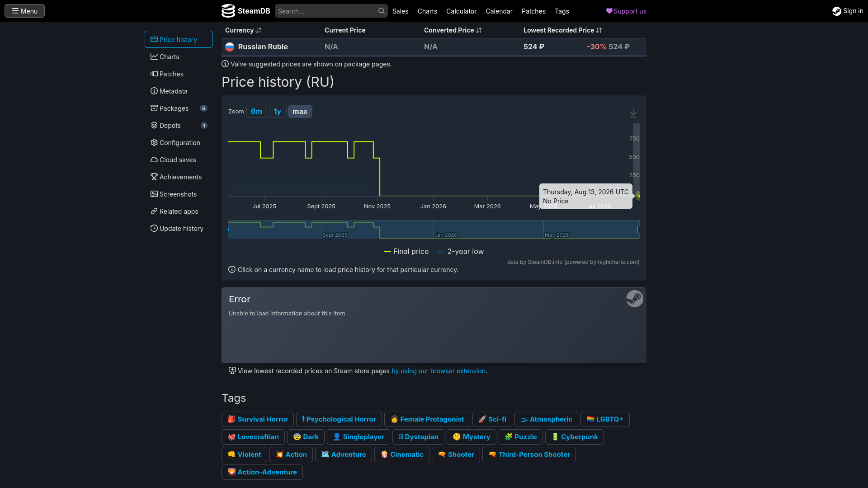Sort by Lowest Recorded Price arrows
The width and height of the screenshot is (868, 488).
[x=599, y=30]
